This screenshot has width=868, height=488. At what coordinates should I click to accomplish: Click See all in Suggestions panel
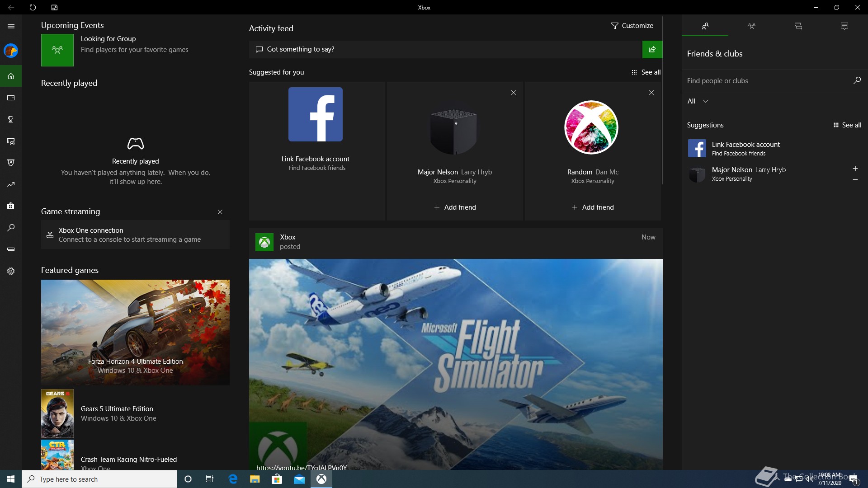[848, 125]
